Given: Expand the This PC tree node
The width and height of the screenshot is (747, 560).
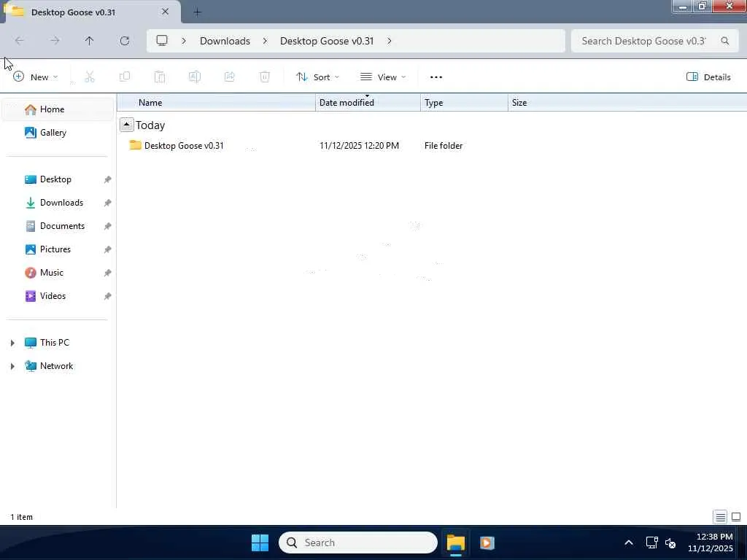Looking at the screenshot, I should 12,343.
